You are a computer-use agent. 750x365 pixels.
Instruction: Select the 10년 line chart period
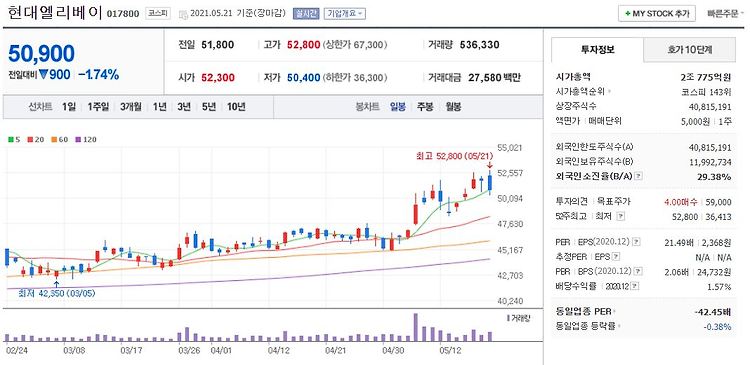point(236,107)
